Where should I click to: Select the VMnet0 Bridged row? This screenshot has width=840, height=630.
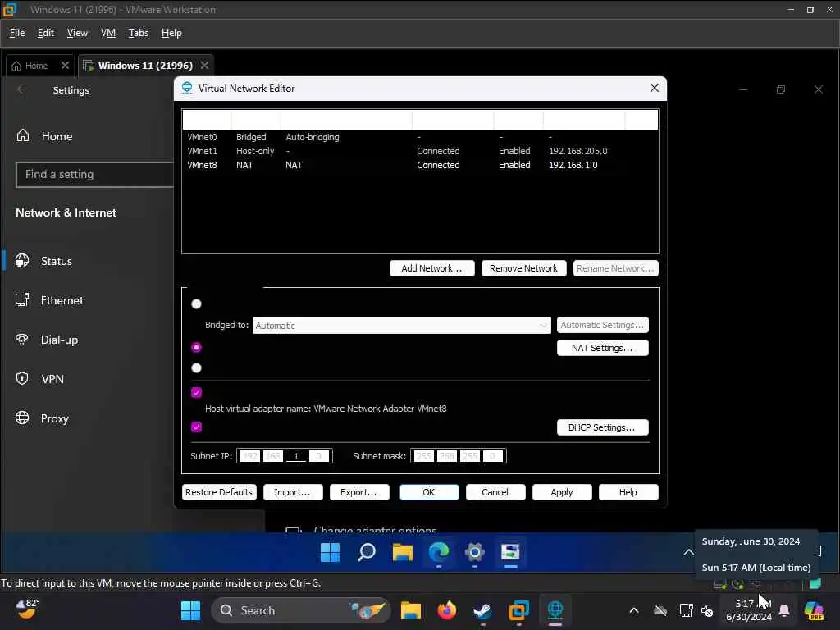[x=420, y=137]
